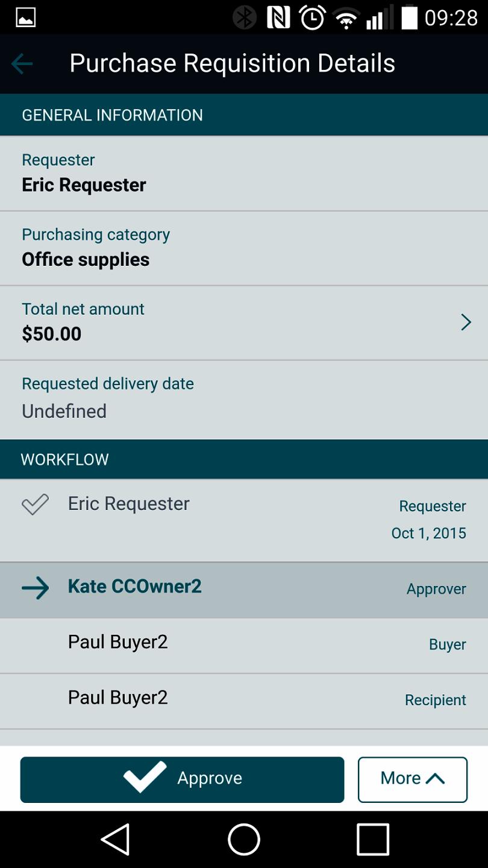Tap the image notification icon in status bar
Viewport: 488px width, 868px height.
click(26, 18)
